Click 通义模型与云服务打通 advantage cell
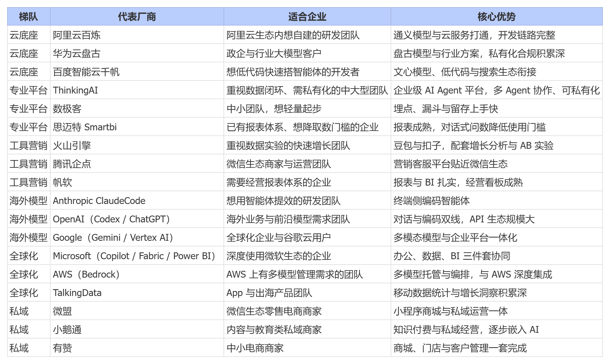Screen dimensions: 610x364 pyautogui.click(x=497, y=35)
